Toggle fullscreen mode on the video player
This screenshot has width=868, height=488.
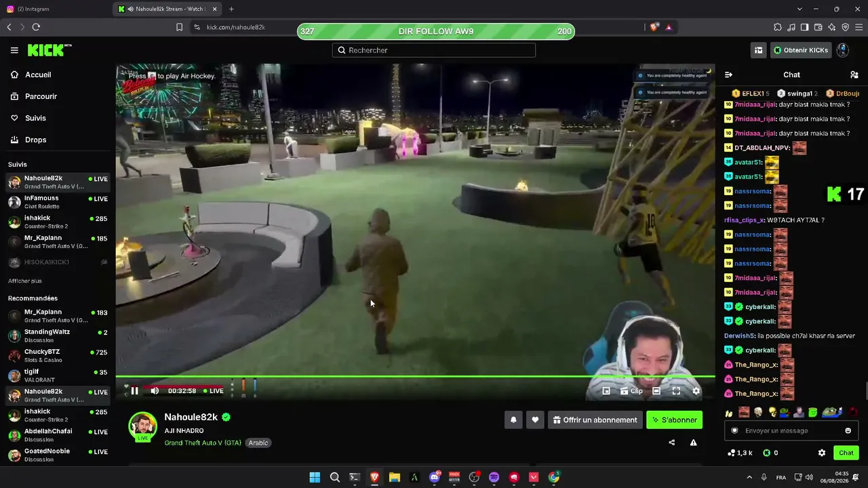pyautogui.click(x=676, y=390)
